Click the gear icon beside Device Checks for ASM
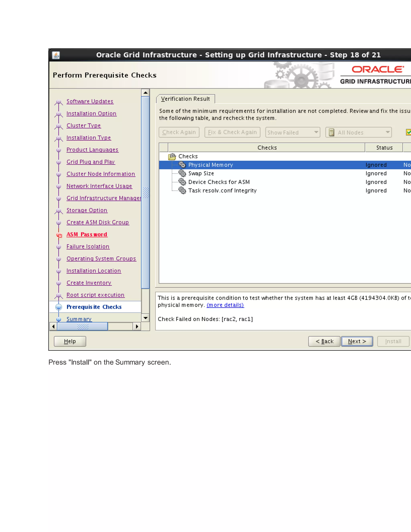Image resolution: width=411 pixels, height=532 pixels. (x=182, y=182)
